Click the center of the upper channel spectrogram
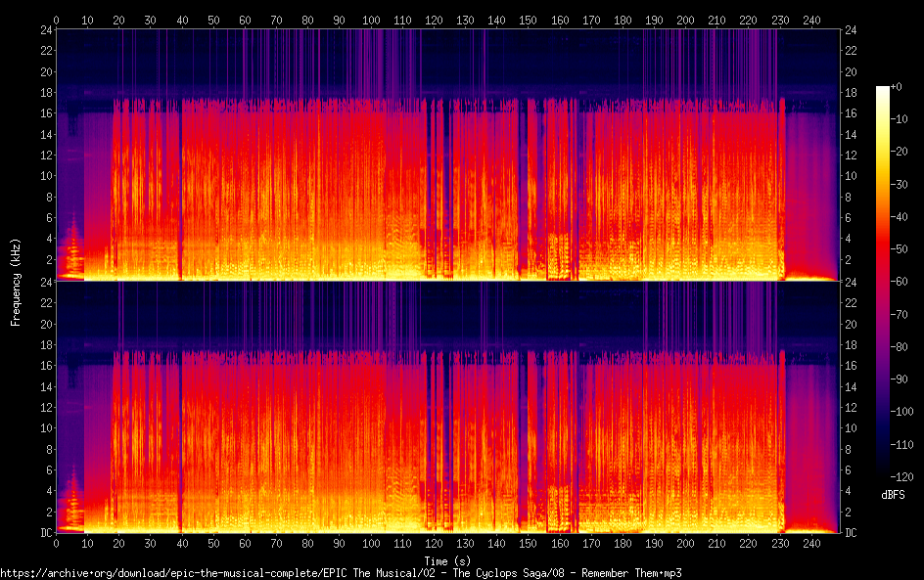Screen dimensions: 924x580 tap(448, 156)
